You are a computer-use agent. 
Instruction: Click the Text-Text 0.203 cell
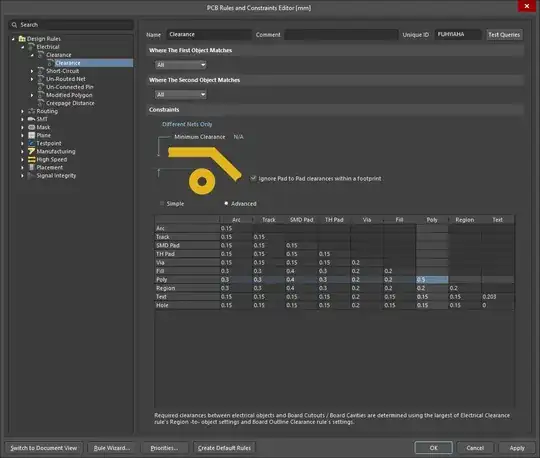[x=498, y=296]
